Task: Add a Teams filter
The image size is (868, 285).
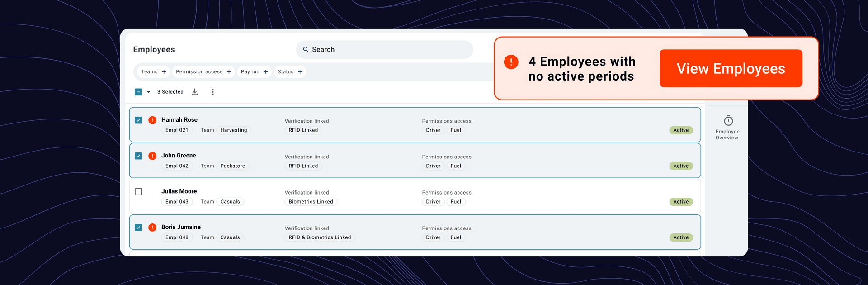Action: [x=153, y=72]
